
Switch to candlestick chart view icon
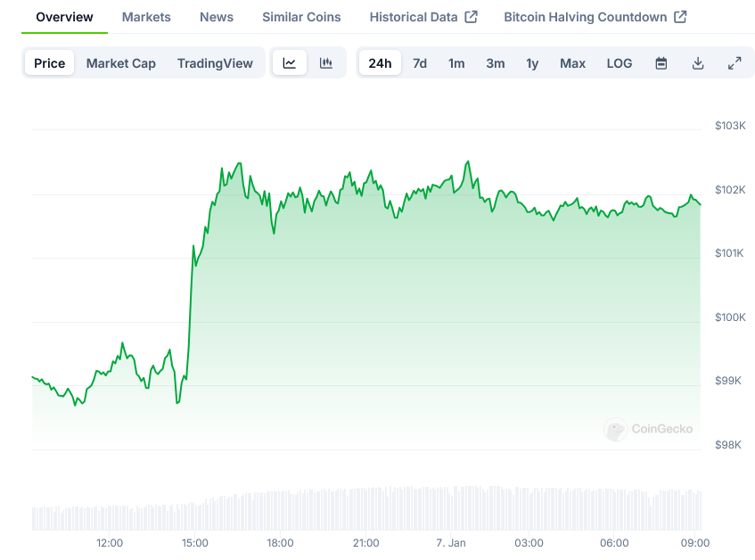click(x=326, y=63)
